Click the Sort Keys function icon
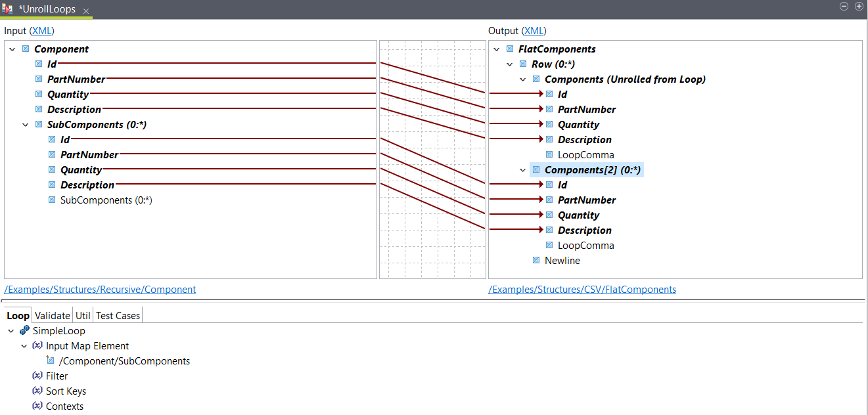 coord(37,391)
